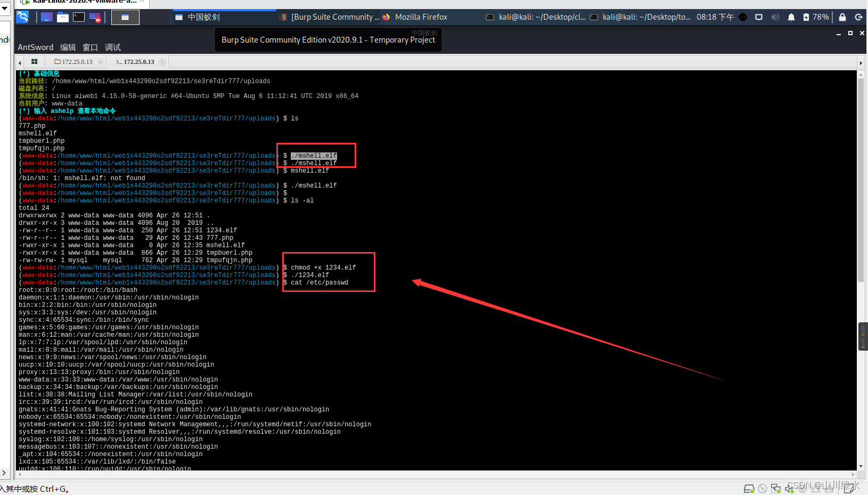Click the Kali-Linux VM tab in VMware
868x495 pixels.
click(82, 2)
